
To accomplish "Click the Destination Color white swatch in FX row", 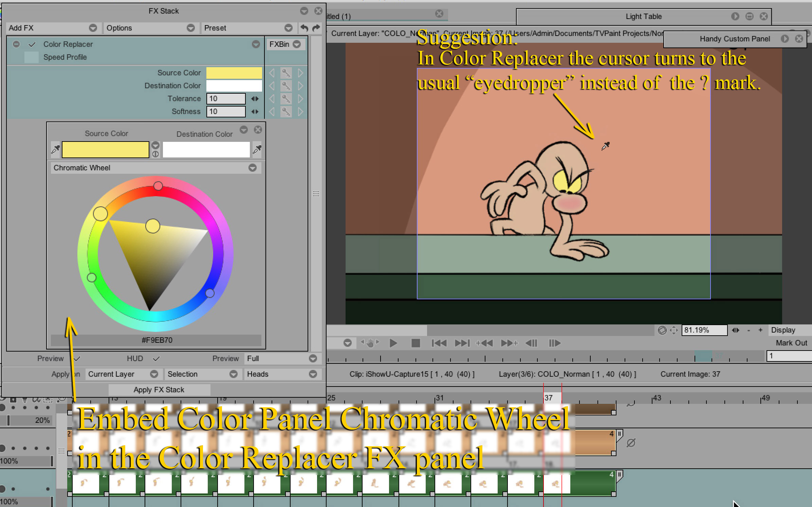I will coord(234,86).
